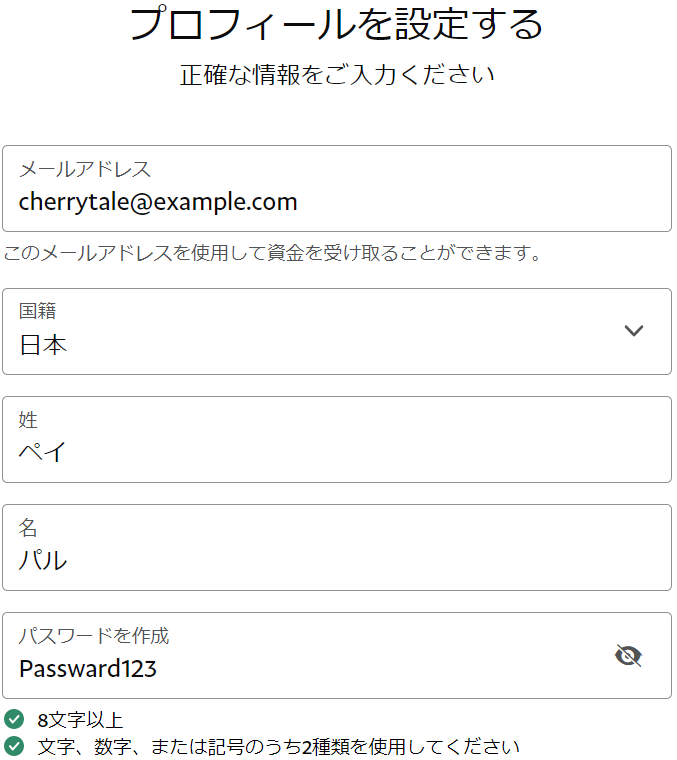The height and width of the screenshot is (760, 677).
Task: Click the 国籍 label text
Action: pos(38,312)
